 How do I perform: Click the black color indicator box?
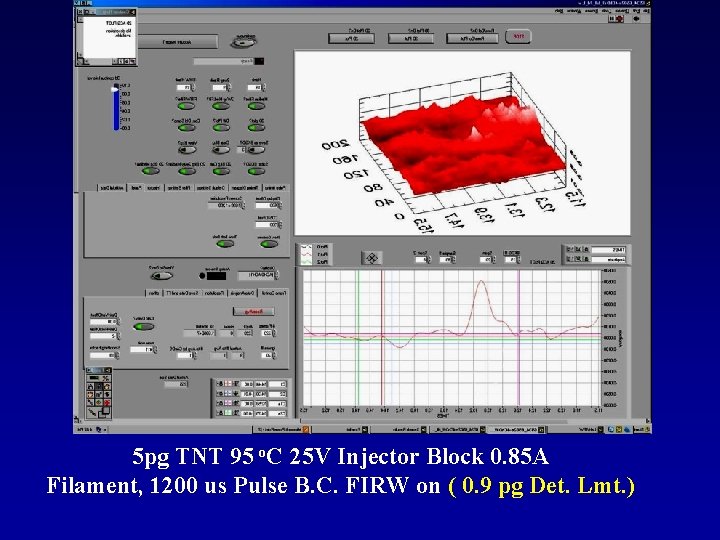[216, 276]
